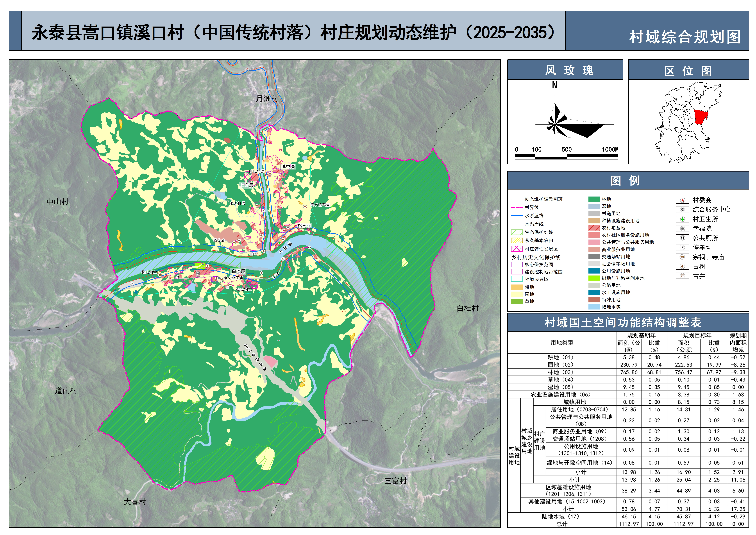Click the 月洲村 label on the map
Screen dimensions: 756x535
267,98
